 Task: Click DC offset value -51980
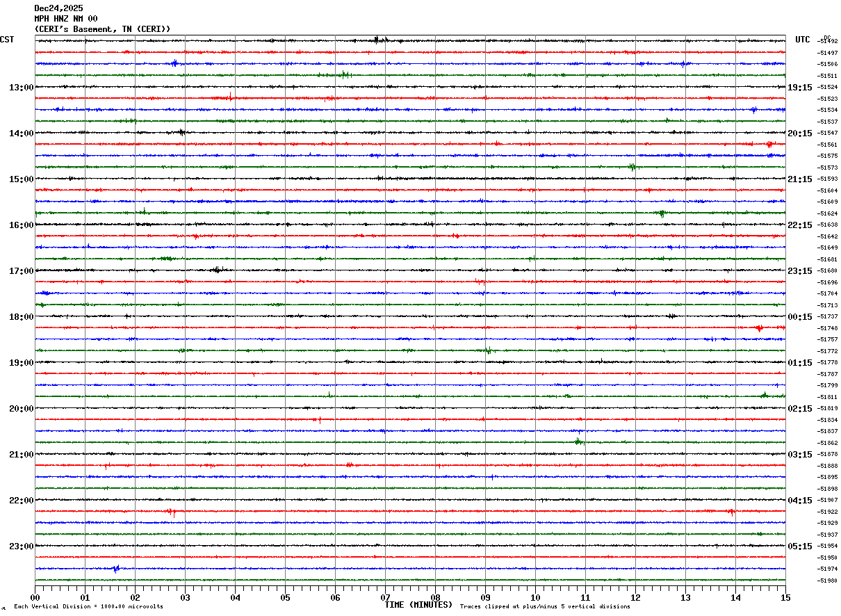pos(828,581)
